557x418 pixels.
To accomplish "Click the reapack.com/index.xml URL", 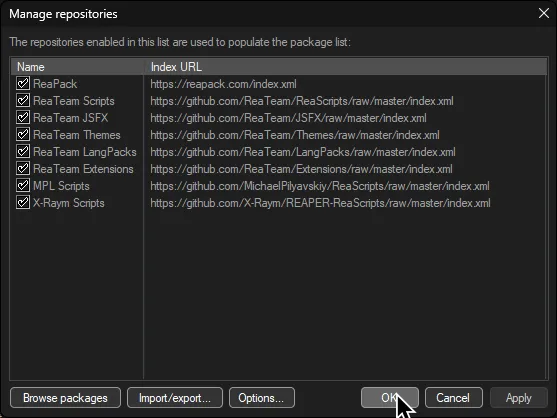I will [223, 84].
